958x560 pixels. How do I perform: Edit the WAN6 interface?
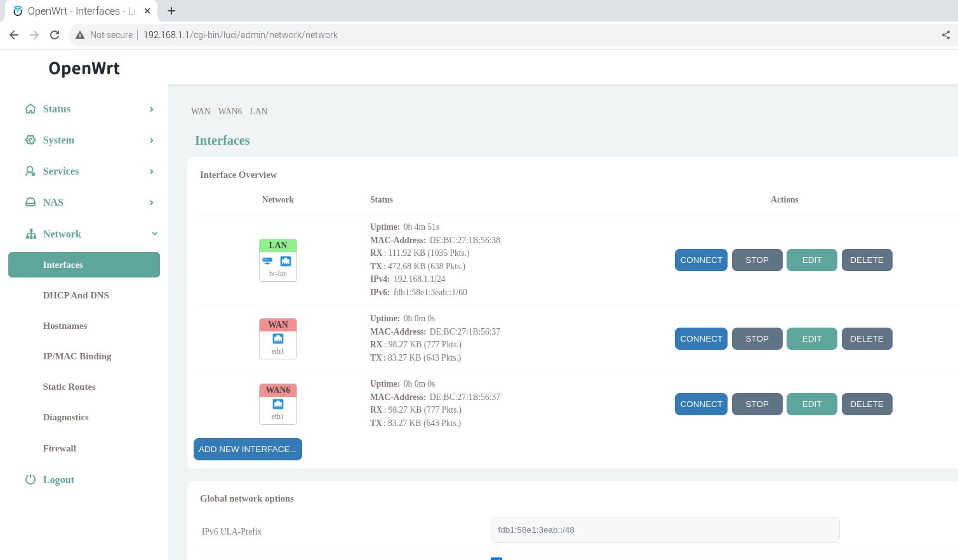(811, 404)
